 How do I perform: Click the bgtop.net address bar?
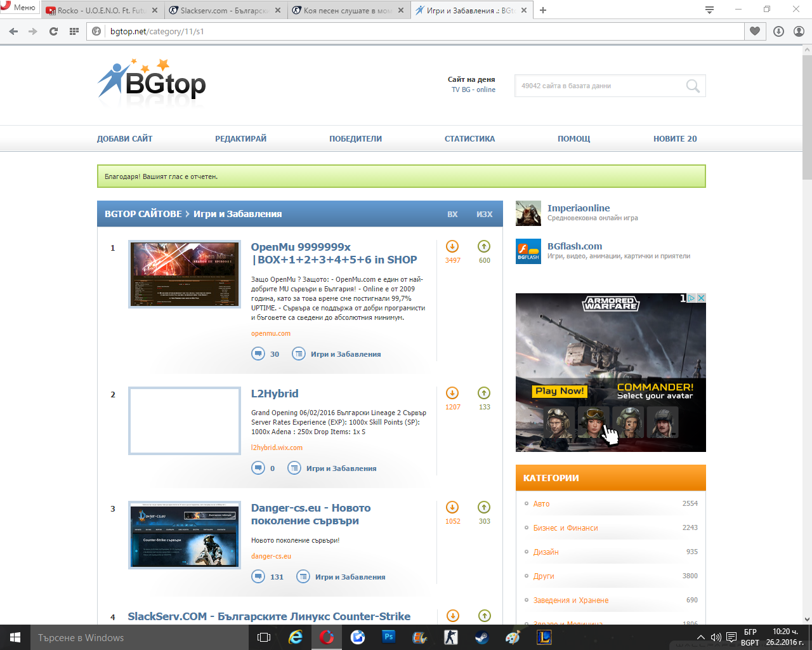416,31
